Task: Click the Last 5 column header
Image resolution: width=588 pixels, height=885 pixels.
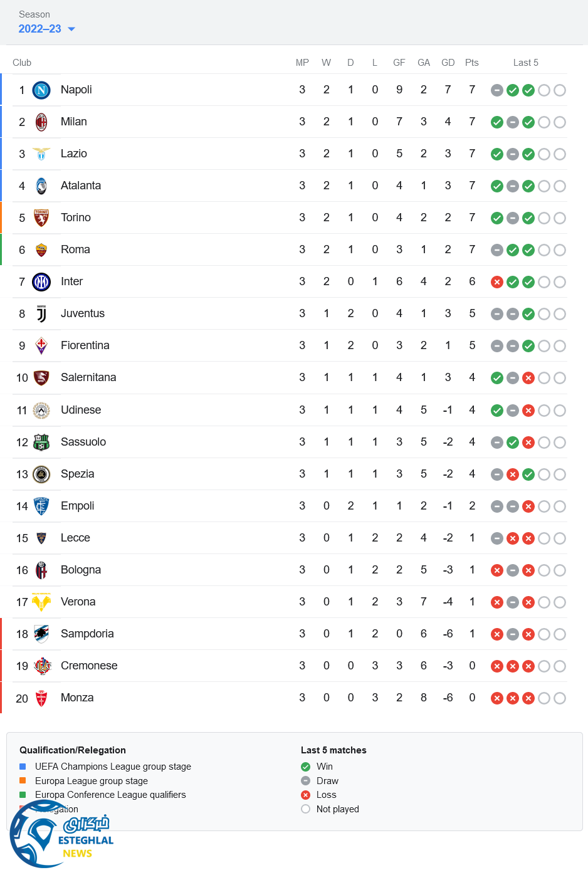Action: pyautogui.click(x=525, y=63)
